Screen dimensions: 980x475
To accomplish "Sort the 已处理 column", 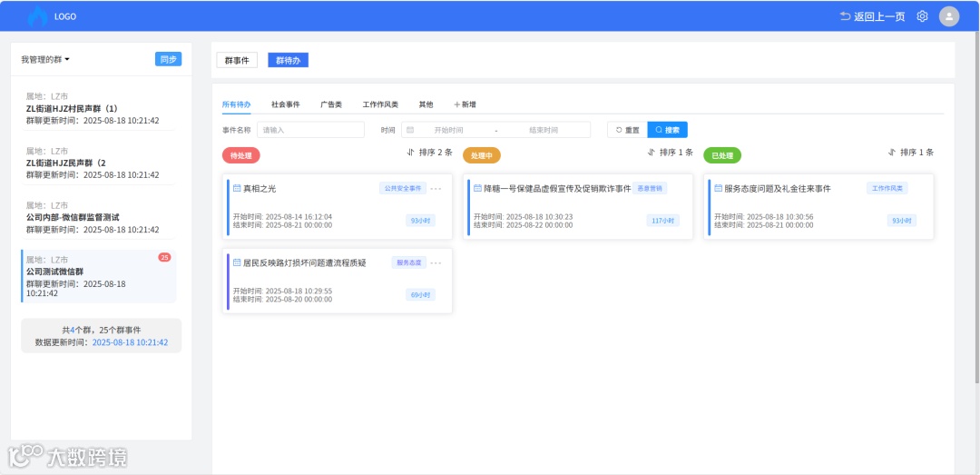I will (x=910, y=152).
